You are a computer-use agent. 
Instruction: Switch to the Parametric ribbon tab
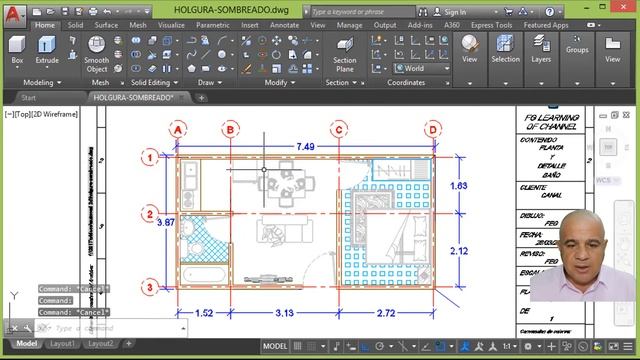point(213,25)
